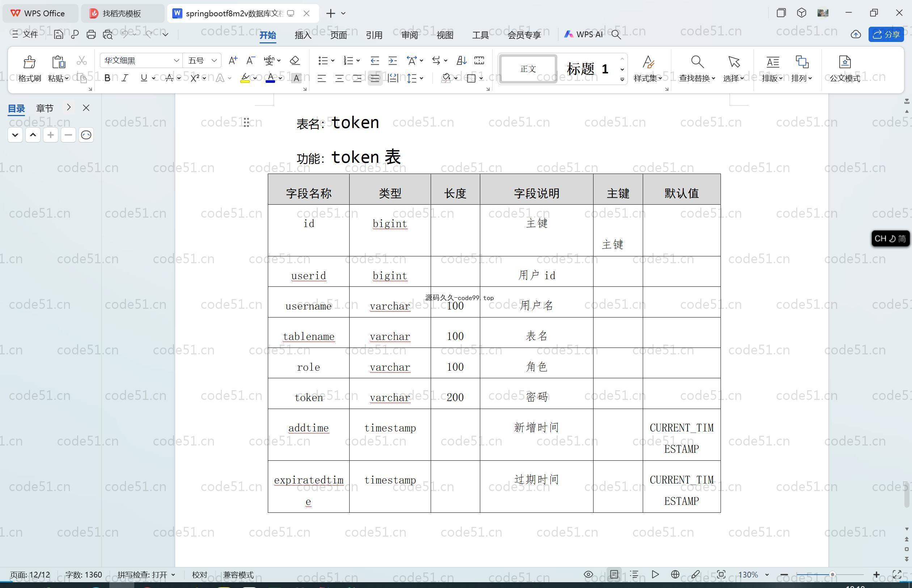Click the Outline View icon in status bar
This screenshot has height=588, width=912.
(x=634, y=574)
